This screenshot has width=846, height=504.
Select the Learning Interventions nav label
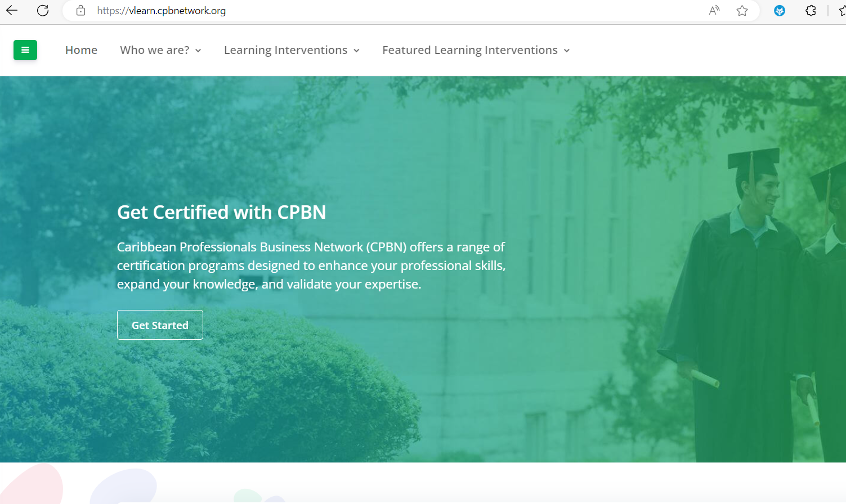[x=285, y=50]
